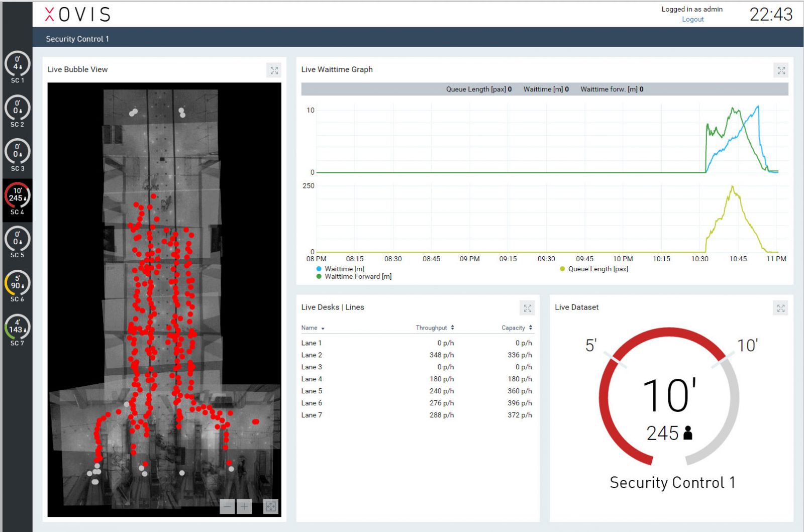Enlarge the Live Dataset panel
The image size is (804, 532).
(780, 308)
